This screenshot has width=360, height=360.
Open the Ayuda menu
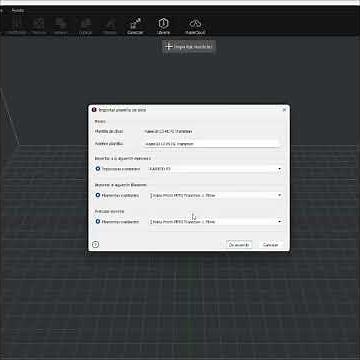[x=17, y=10]
